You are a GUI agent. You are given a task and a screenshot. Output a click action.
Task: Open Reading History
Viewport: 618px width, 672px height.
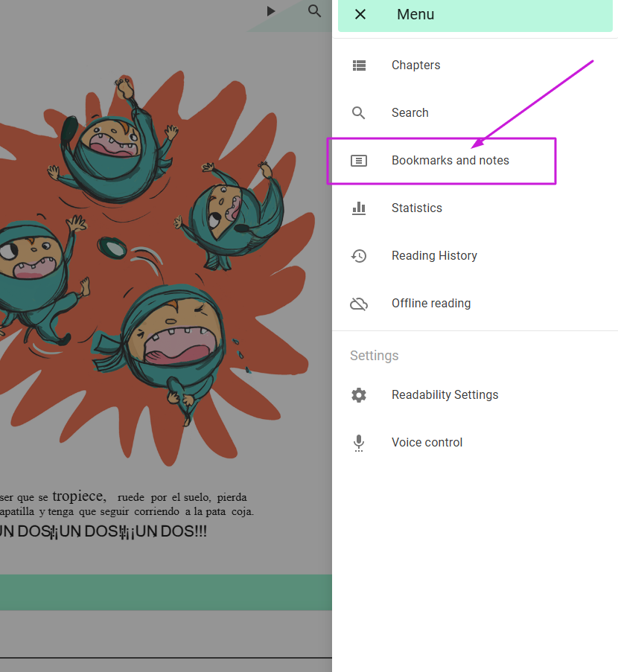(x=434, y=256)
